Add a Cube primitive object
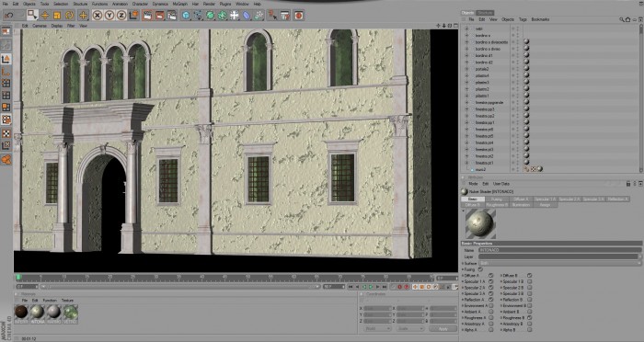Screen dimensions: 644x342 click(186, 16)
